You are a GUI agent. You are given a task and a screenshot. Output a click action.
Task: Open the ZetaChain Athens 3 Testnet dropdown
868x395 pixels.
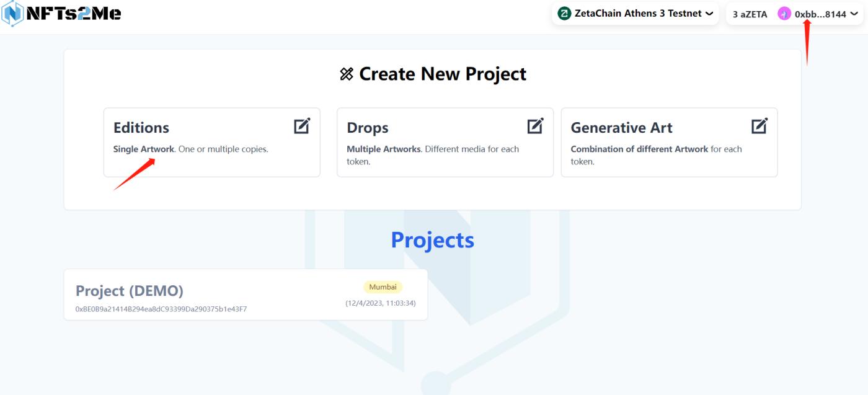click(x=635, y=14)
